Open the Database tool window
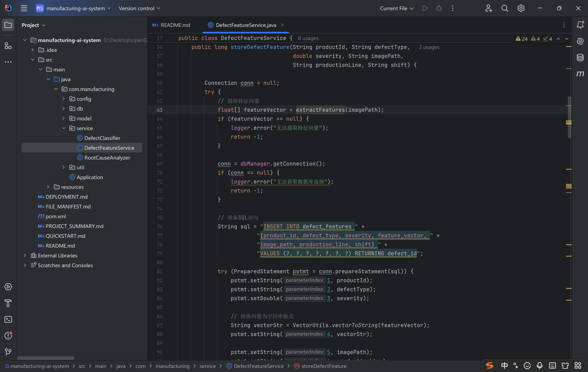This screenshot has height=372, width=588. [x=580, y=58]
